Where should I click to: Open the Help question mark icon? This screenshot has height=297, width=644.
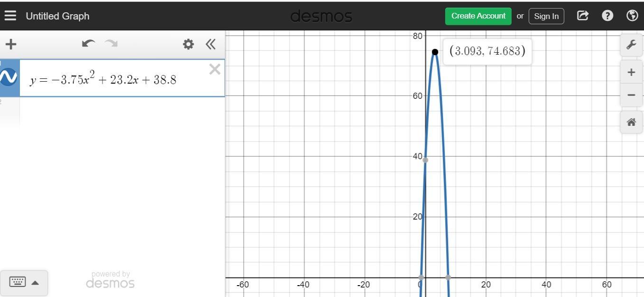(x=607, y=16)
